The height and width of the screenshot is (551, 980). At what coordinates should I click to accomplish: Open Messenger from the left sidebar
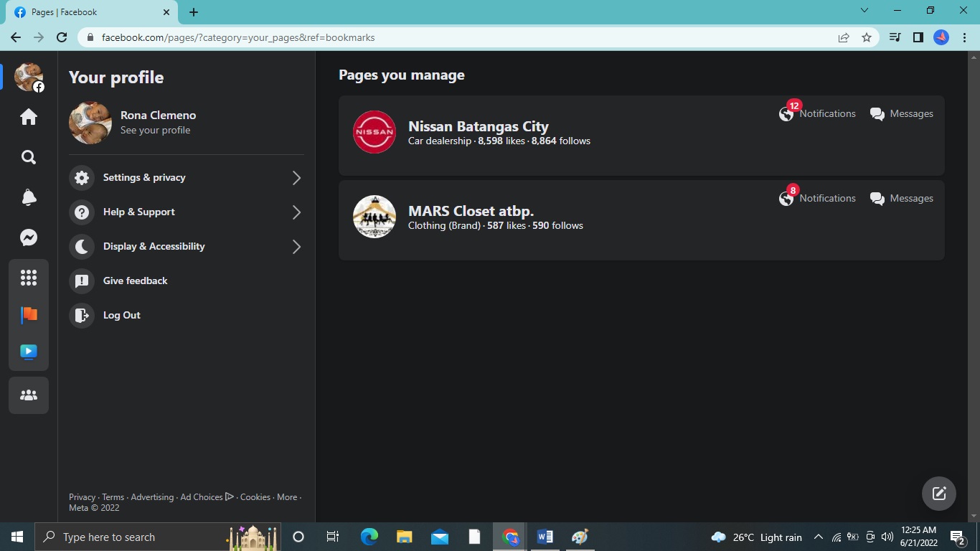point(29,237)
